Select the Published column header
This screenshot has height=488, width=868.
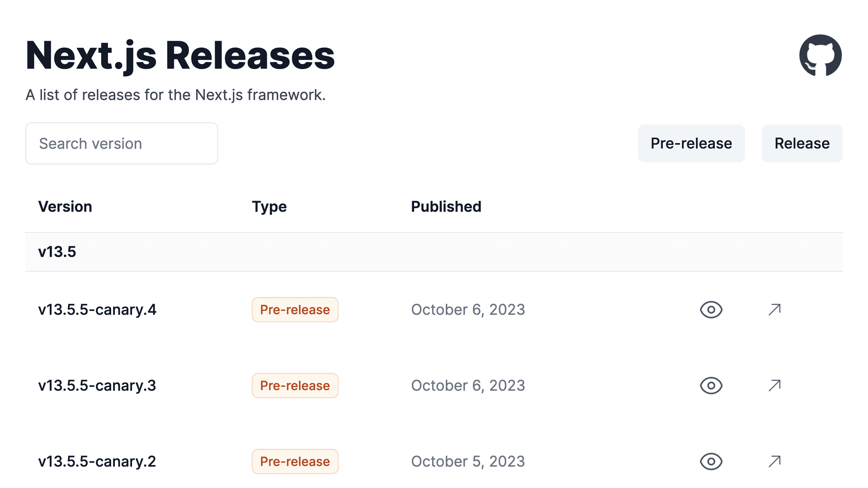point(446,206)
